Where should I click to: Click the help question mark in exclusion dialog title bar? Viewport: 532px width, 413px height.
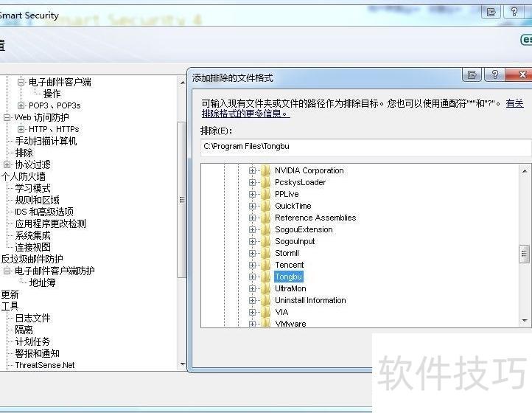tap(495, 75)
